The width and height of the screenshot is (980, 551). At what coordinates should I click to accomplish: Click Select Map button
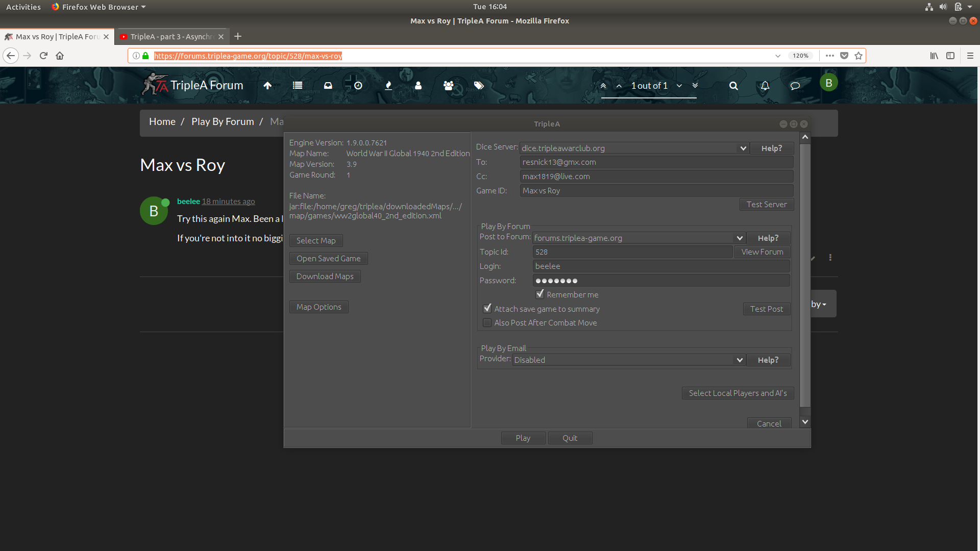316,240
